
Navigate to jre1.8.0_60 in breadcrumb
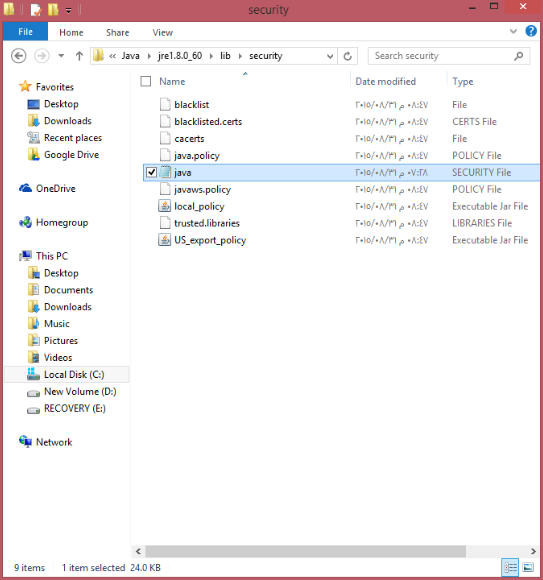180,56
